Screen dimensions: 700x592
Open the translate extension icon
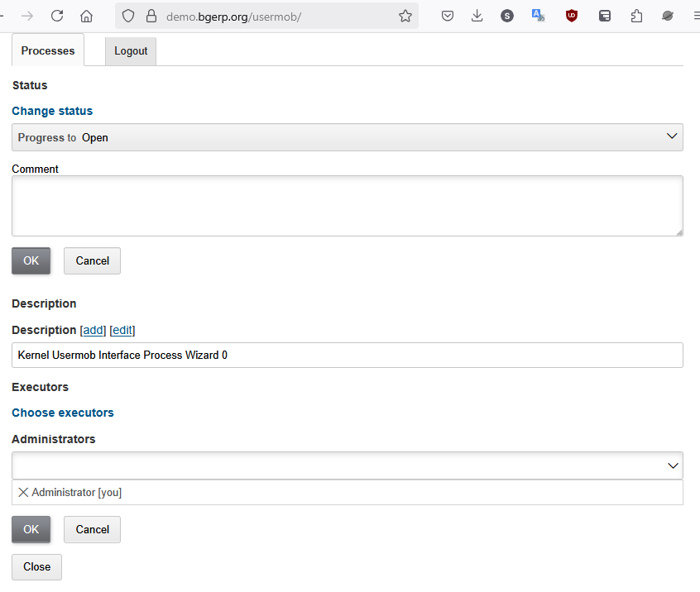pyautogui.click(x=538, y=16)
